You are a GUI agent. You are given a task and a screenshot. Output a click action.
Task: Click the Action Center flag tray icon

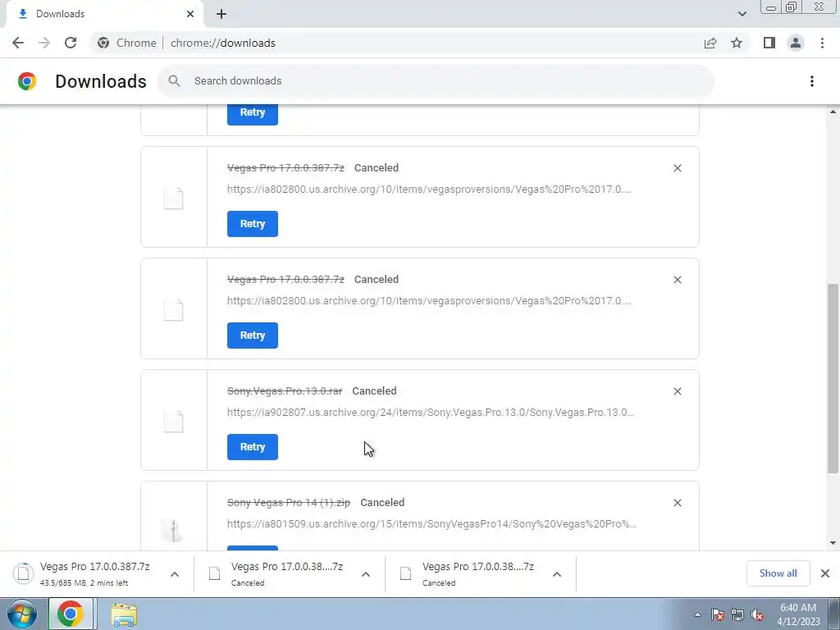pyautogui.click(x=718, y=614)
